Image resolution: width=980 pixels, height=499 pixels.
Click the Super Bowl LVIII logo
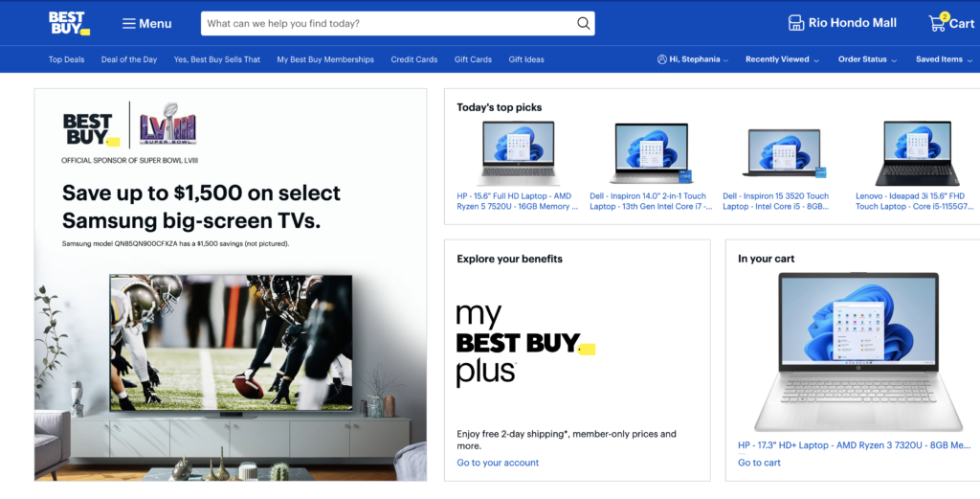[x=167, y=124]
